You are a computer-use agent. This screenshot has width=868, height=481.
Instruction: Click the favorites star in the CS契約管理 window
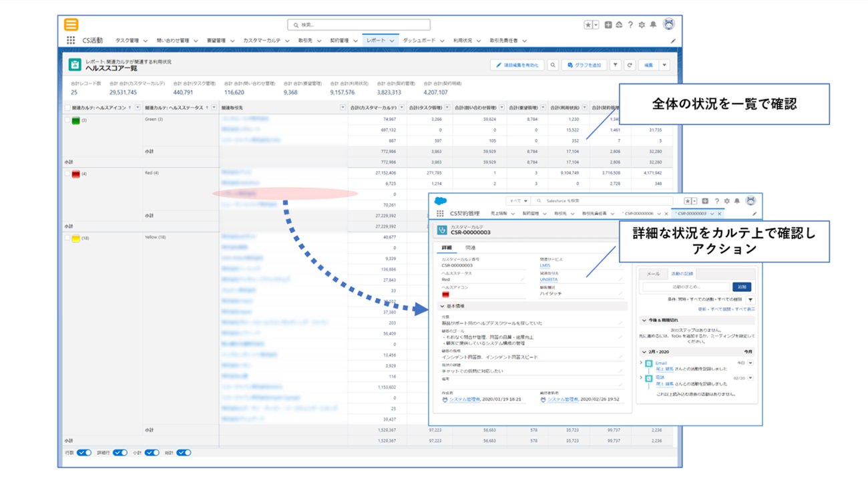click(688, 200)
